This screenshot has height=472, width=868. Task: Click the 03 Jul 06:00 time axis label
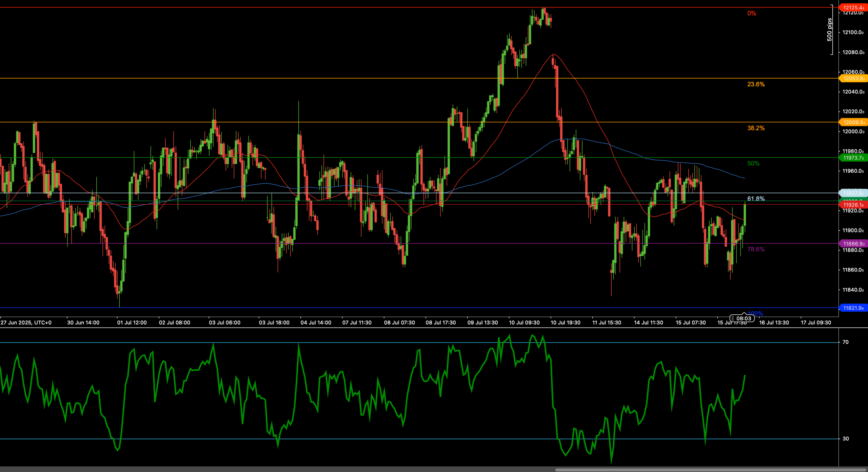tap(224, 323)
